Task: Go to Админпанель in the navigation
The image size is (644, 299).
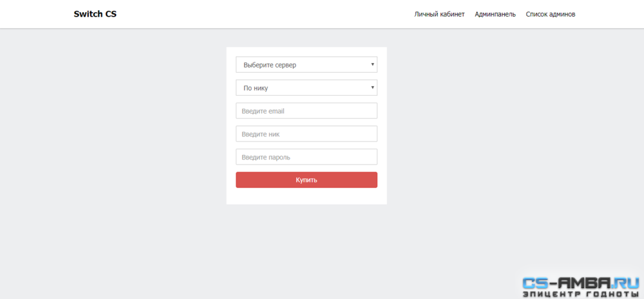Action: tap(495, 14)
